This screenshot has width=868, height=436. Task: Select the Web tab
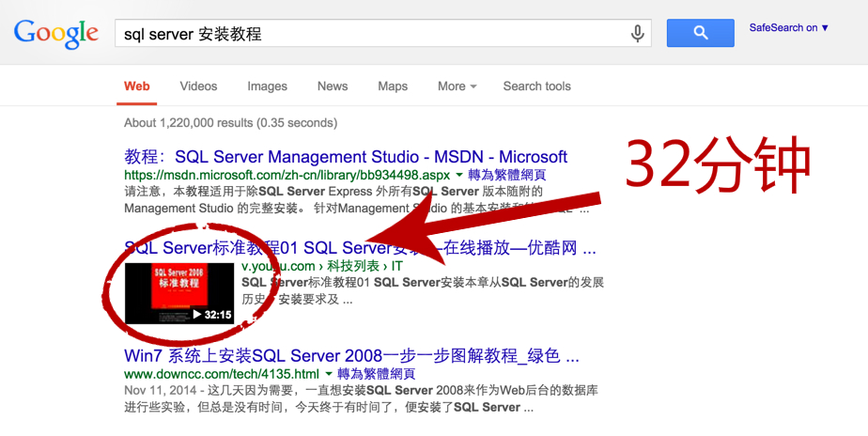(137, 86)
